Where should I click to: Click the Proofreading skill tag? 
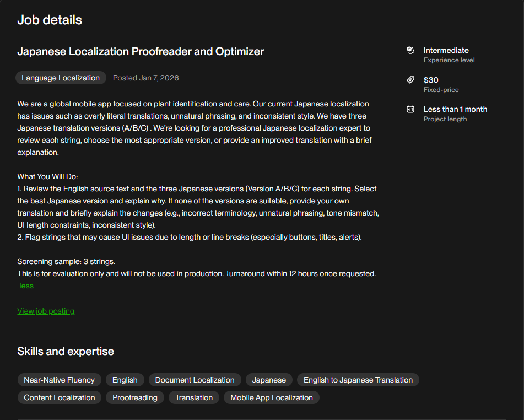coord(135,397)
